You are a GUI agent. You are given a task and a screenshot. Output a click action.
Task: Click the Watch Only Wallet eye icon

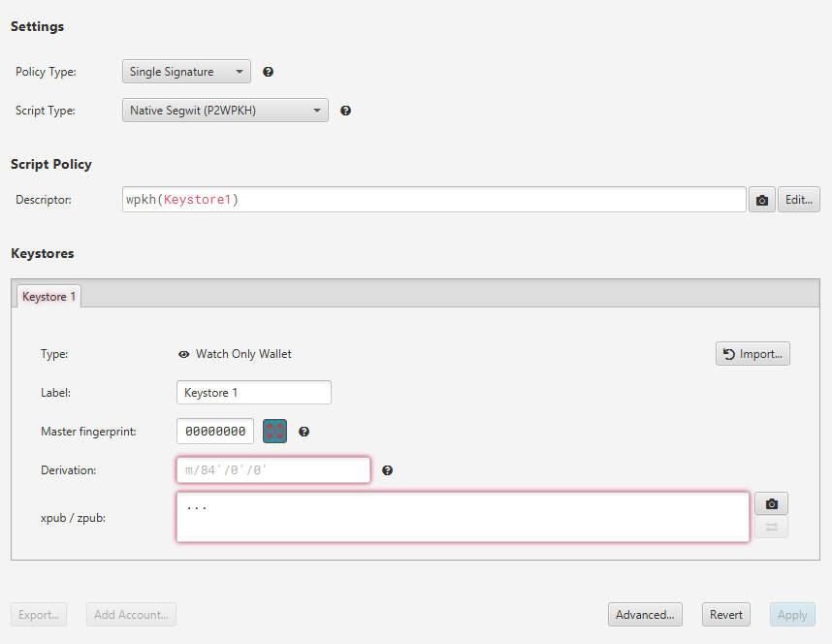[183, 354]
